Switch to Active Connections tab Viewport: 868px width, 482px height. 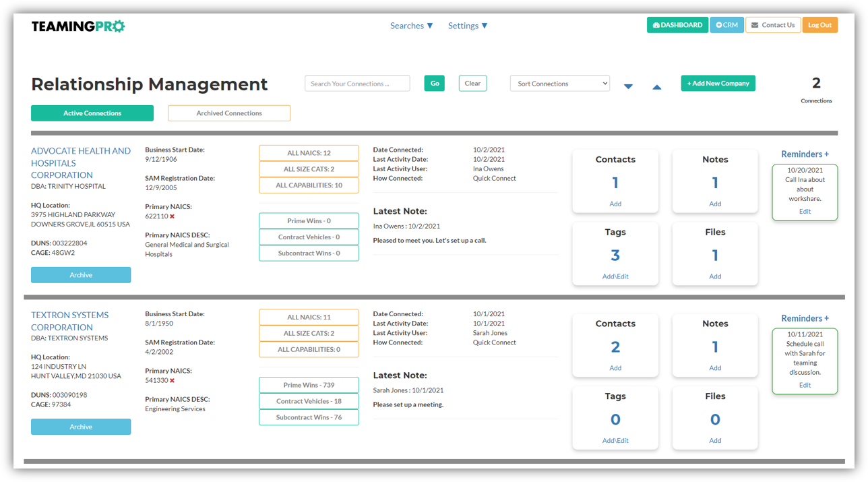[x=92, y=113]
